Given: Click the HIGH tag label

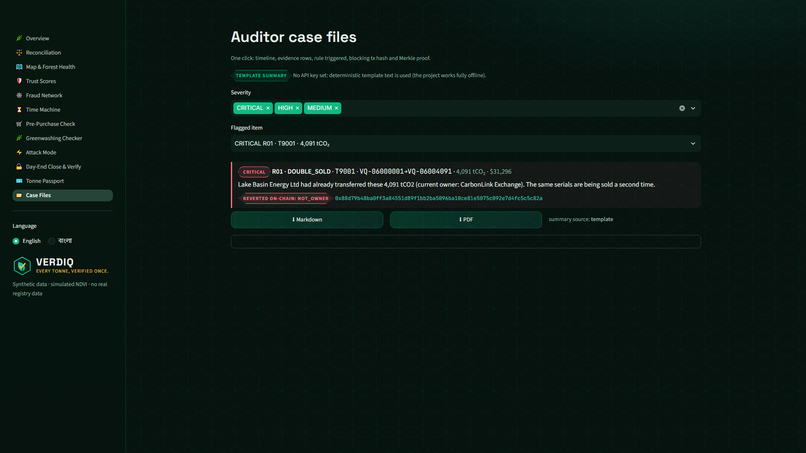Looking at the screenshot, I should point(285,108).
